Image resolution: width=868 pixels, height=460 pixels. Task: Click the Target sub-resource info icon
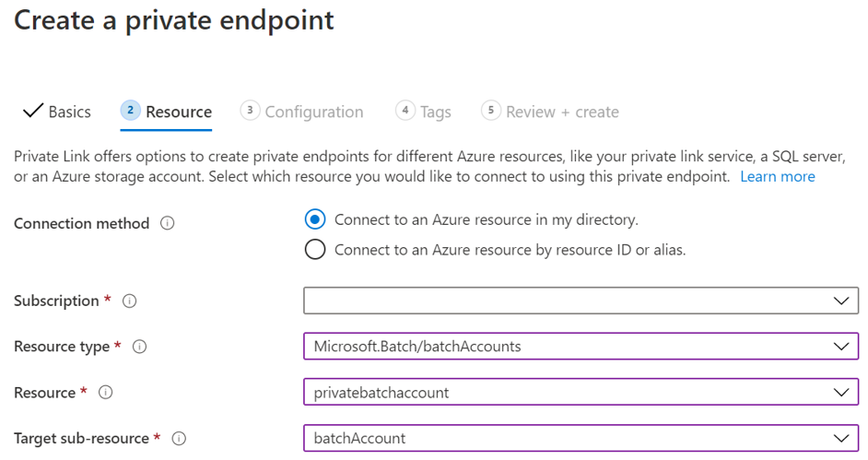click(x=180, y=439)
